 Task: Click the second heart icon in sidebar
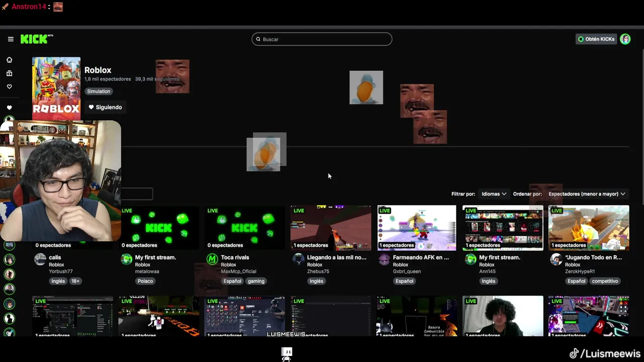pyautogui.click(x=9, y=108)
